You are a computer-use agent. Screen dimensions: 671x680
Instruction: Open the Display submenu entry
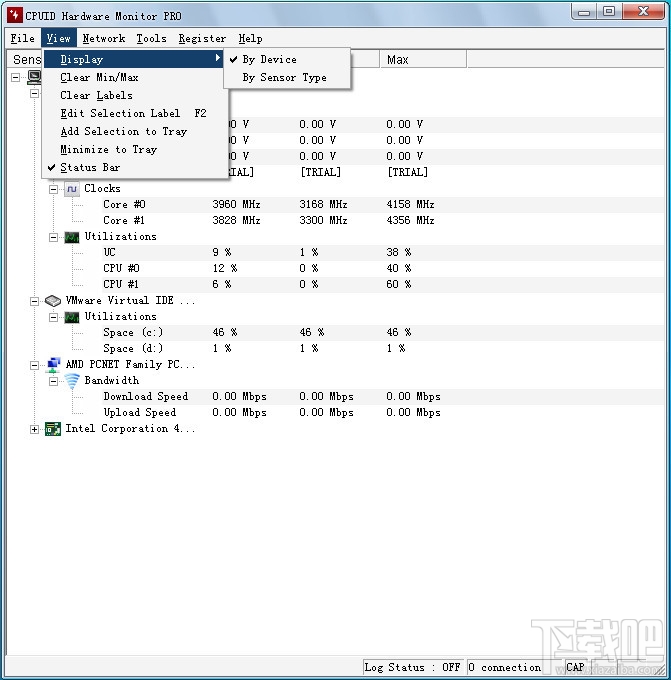(x=134, y=59)
